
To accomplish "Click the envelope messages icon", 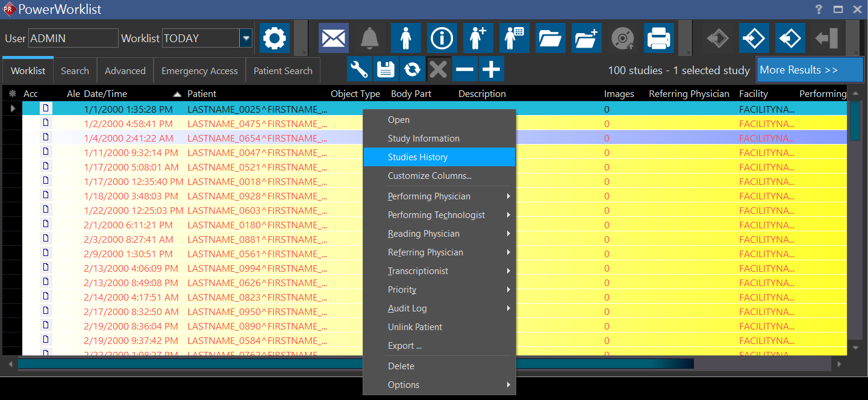I will 333,39.
